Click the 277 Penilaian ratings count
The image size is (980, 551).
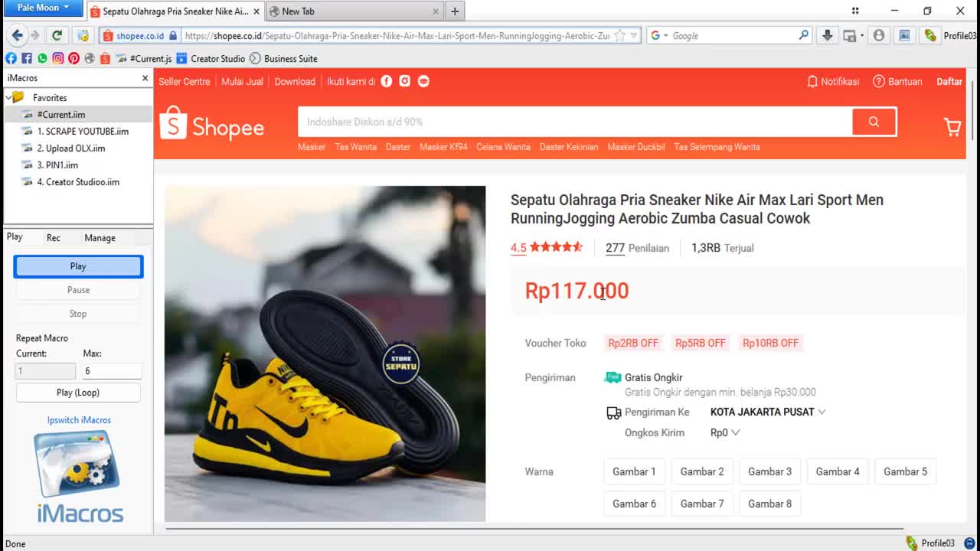pos(637,248)
